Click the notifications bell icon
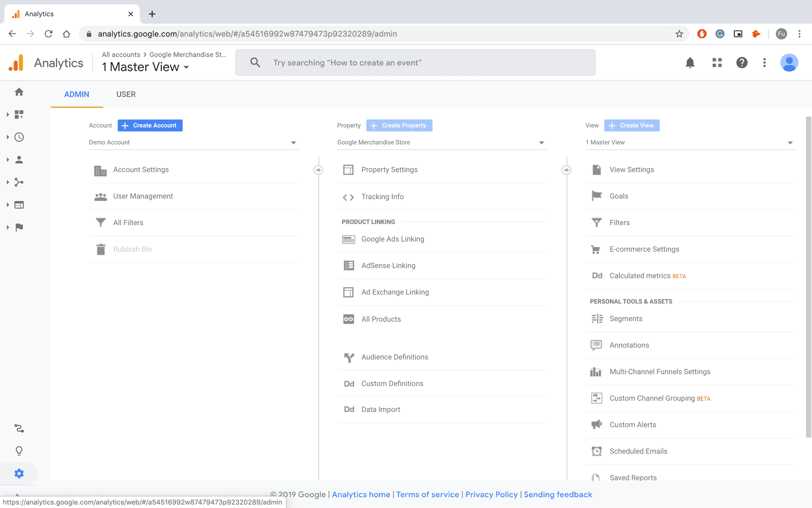 click(690, 63)
